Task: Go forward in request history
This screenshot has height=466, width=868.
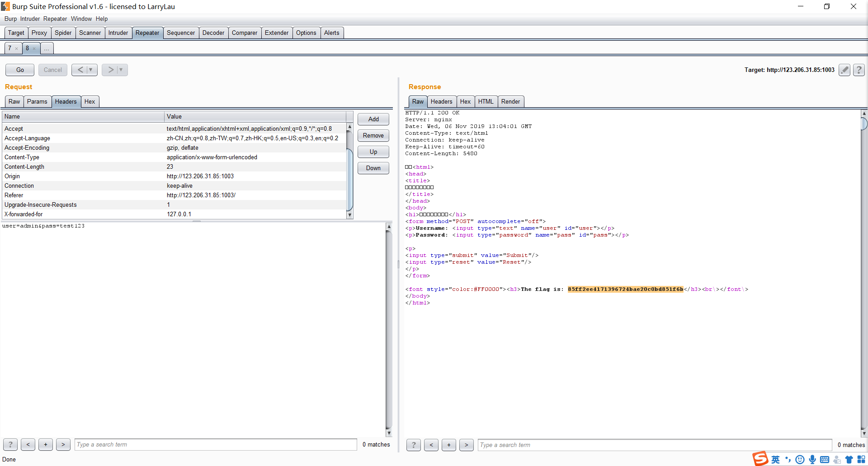Action: (110, 70)
